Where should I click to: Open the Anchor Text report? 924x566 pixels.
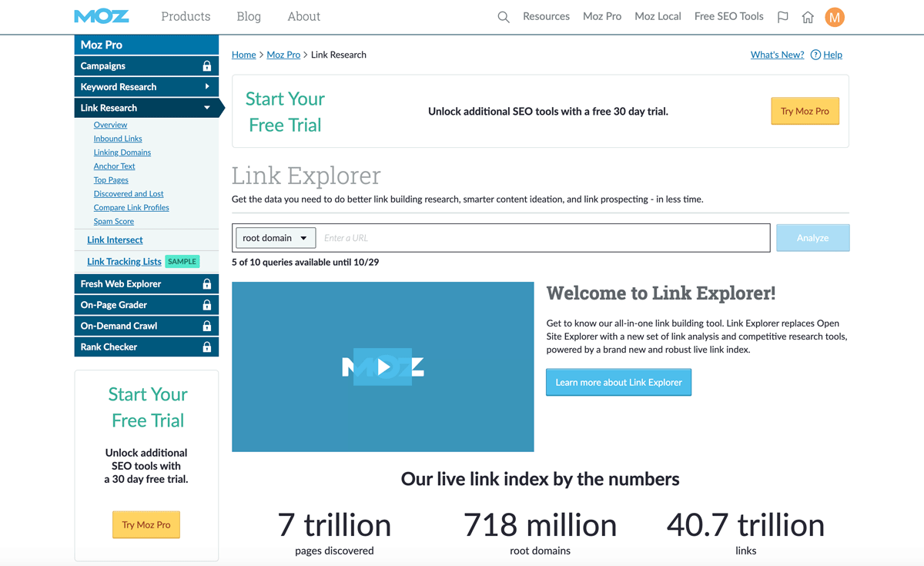114,166
